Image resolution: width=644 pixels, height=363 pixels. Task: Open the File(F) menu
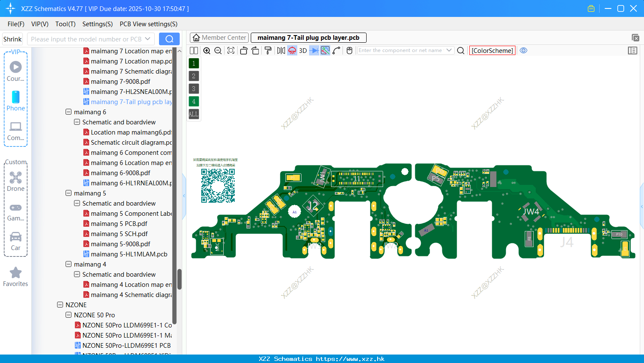(16, 24)
